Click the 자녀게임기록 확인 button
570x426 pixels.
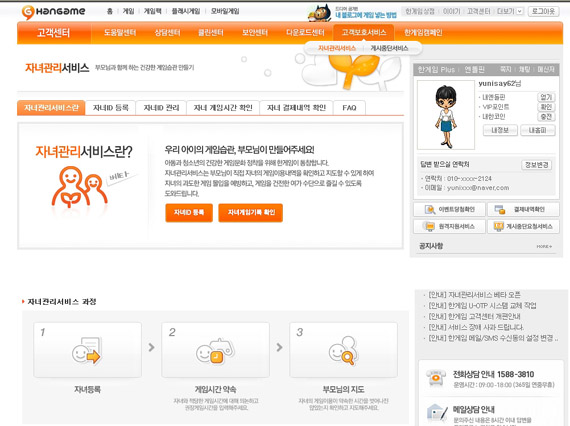(x=250, y=212)
